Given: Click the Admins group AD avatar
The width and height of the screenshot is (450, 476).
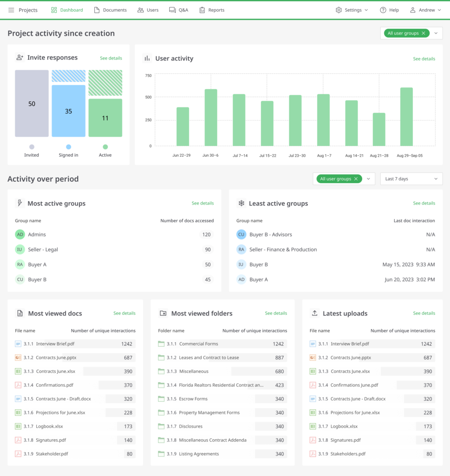Looking at the screenshot, I should (x=20, y=235).
